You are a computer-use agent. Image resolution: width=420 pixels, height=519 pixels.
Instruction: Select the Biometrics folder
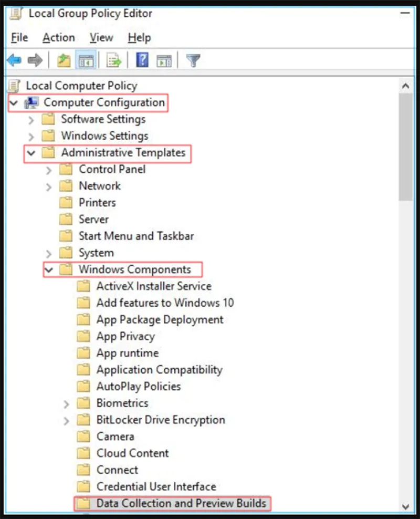[122, 403]
